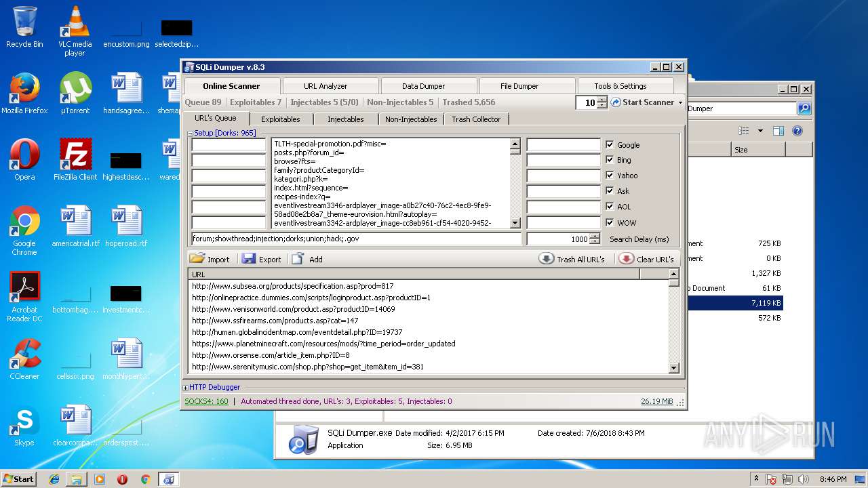Select the 7,119 KB file row in Explorer
Viewport: 868px width, 488px height.
coord(735,303)
